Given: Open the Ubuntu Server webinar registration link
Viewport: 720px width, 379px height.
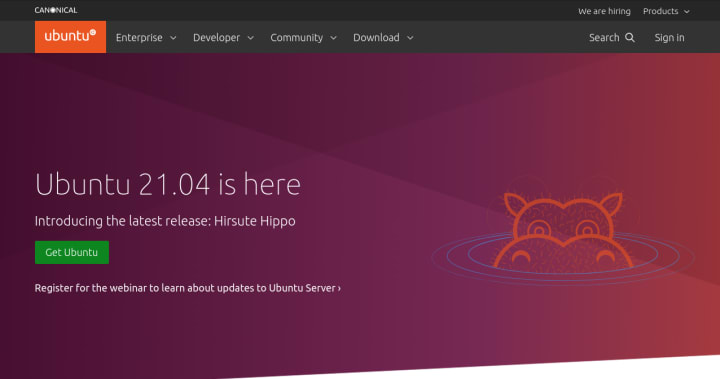Looking at the screenshot, I should click(188, 288).
